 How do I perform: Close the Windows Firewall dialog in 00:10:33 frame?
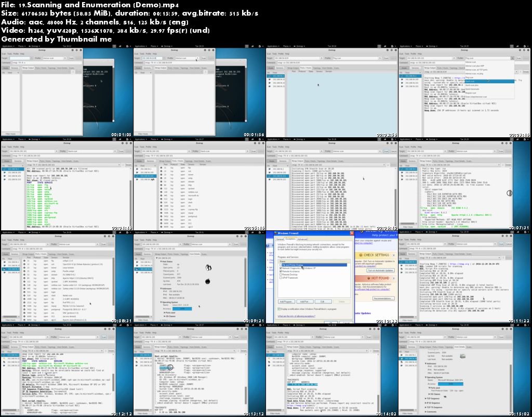352,233
